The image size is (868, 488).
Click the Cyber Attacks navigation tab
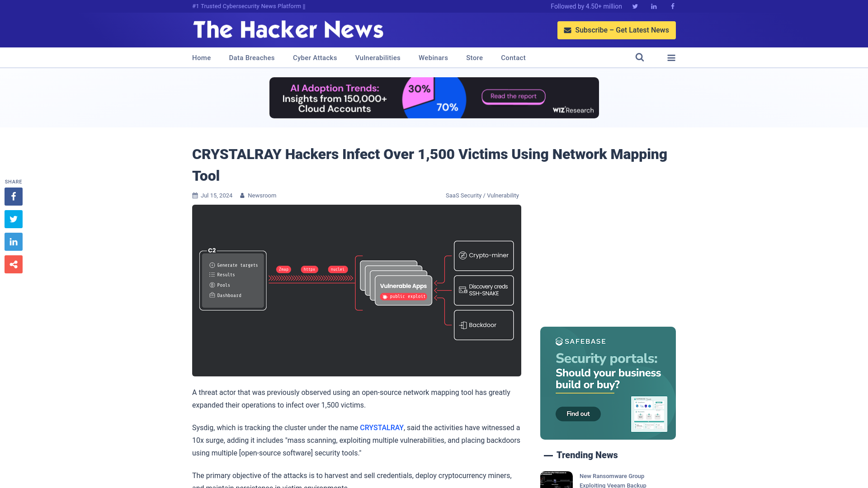pyautogui.click(x=315, y=57)
